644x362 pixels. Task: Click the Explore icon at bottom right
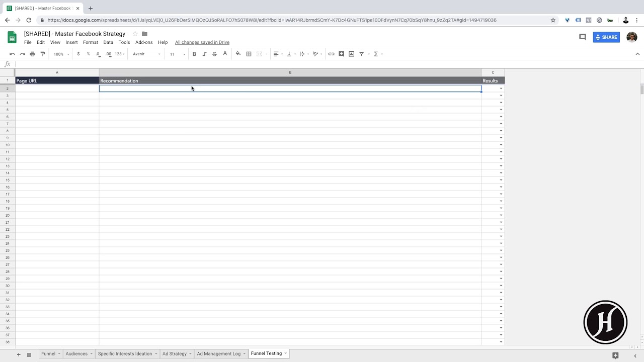point(615,355)
